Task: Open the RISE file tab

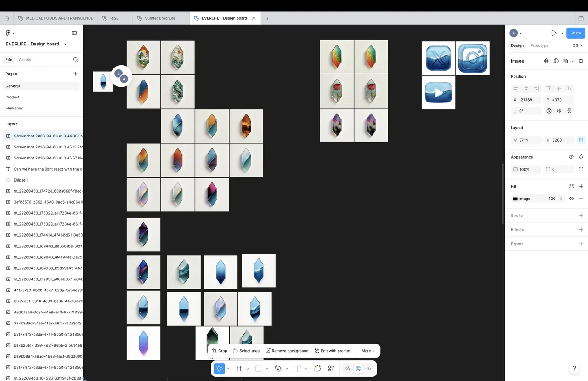Action: pyautogui.click(x=114, y=18)
